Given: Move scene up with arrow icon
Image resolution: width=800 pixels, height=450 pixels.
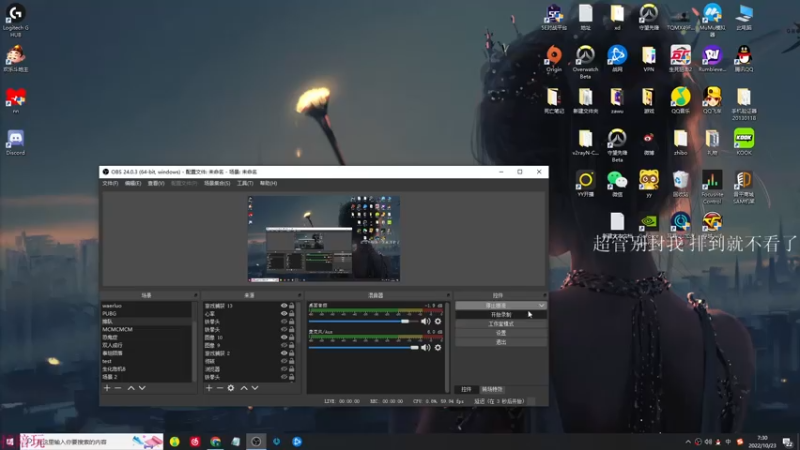Looking at the screenshot, I should (x=131, y=388).
